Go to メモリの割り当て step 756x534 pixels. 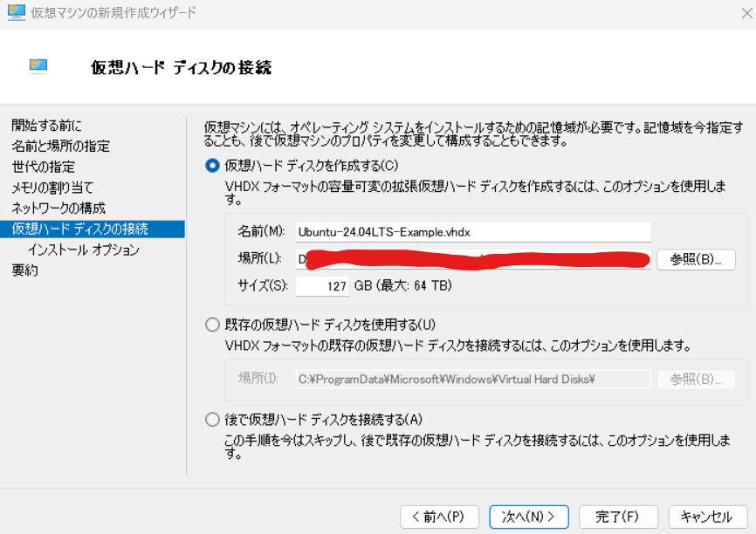pyautogui.click(x=52, y=188)
